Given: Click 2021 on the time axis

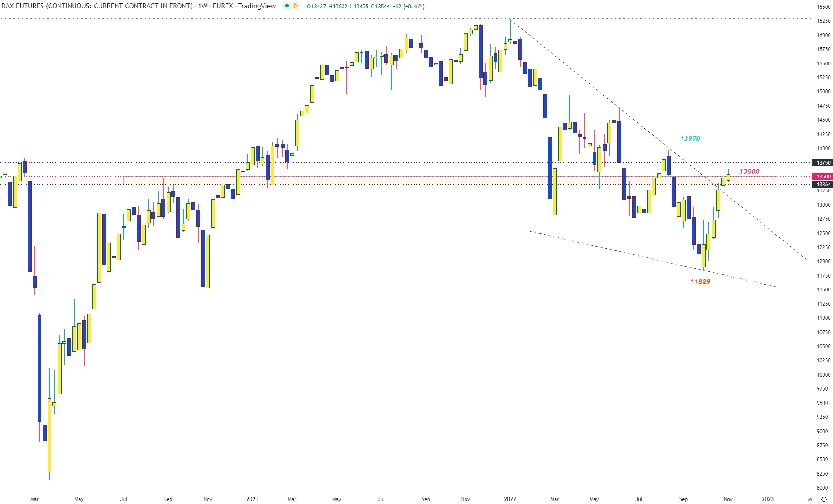Looking at the screenshot, I should click(252, 499).
